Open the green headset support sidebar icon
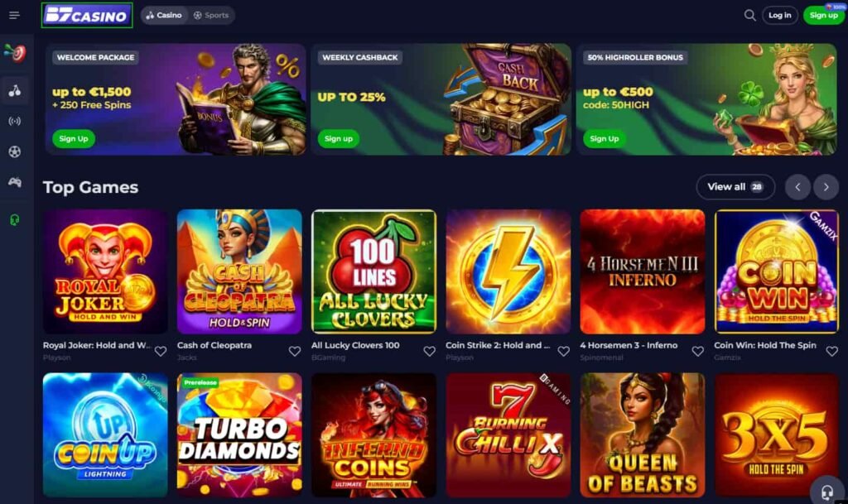This screenshot has width=848, height=504. click(x=15, y=220)
